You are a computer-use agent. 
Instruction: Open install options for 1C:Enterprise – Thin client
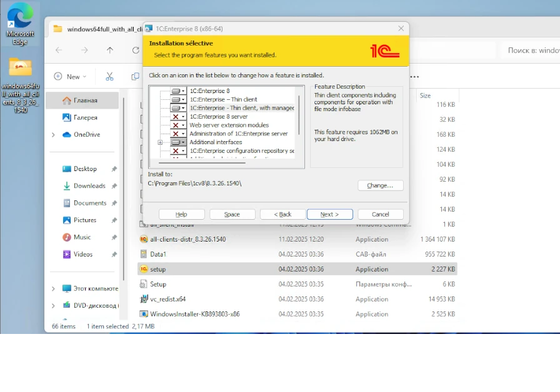(x=178, y=99)
